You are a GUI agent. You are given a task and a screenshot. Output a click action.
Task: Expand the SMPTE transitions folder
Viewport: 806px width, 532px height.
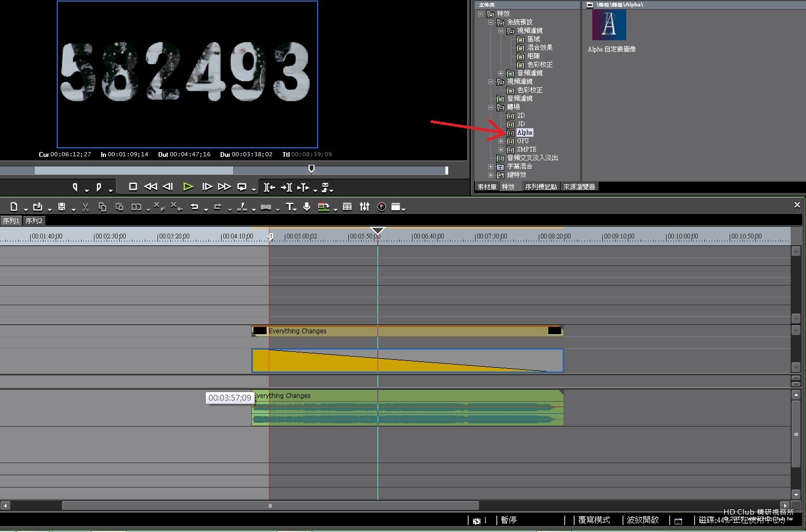(501, 150)
